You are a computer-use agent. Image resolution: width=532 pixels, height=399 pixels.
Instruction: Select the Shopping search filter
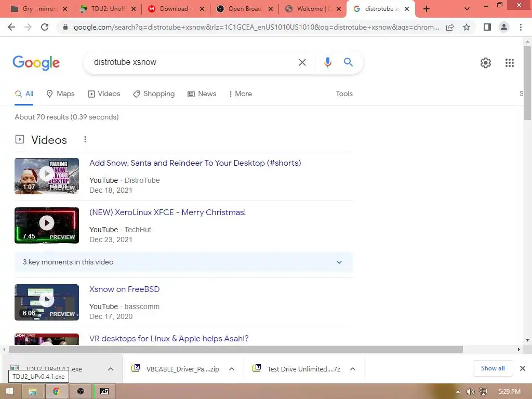click(x=154, y=94)
